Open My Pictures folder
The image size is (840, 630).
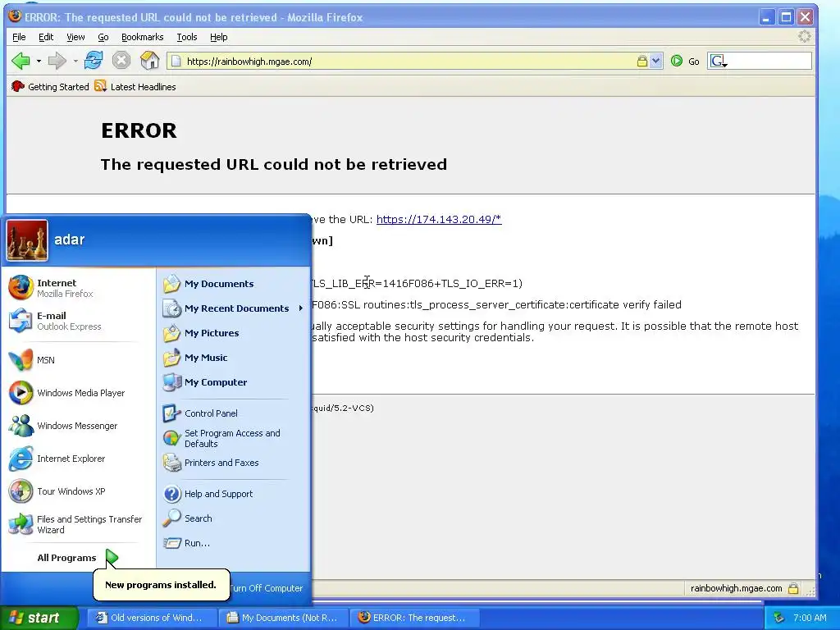pos(234,333)
